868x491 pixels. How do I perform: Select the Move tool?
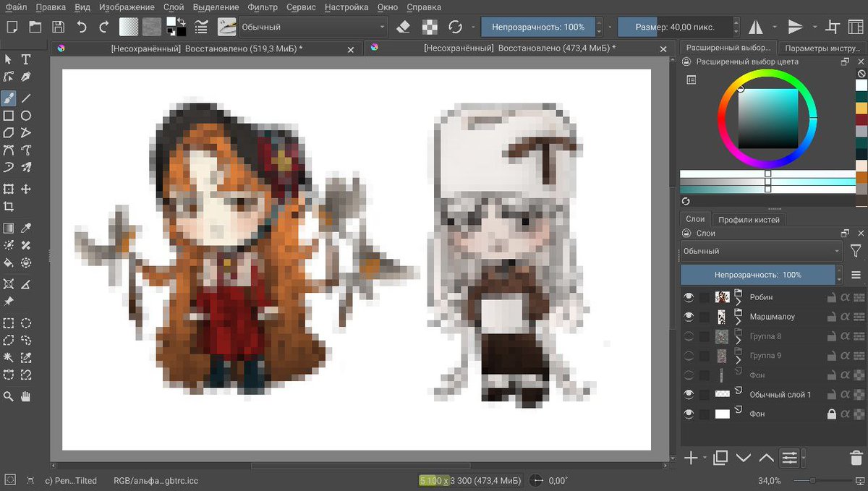coord(25,189)
